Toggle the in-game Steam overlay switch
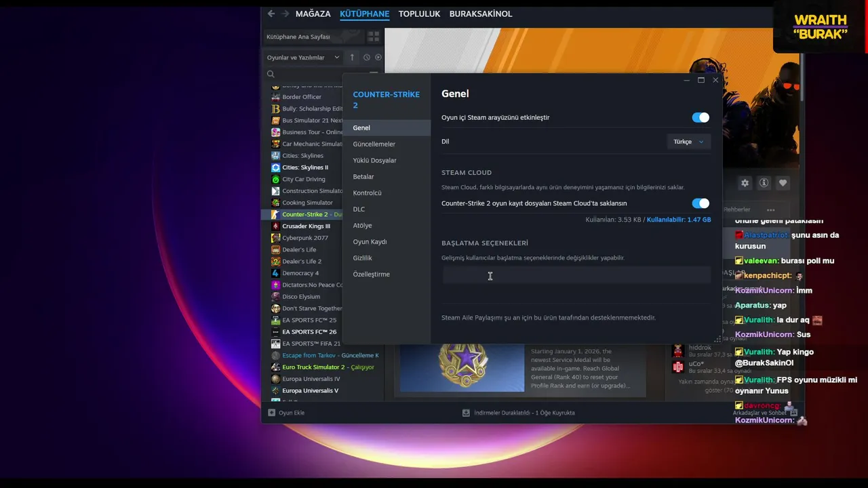This screenshot has width=868, height=488. (x=701, y=117)
